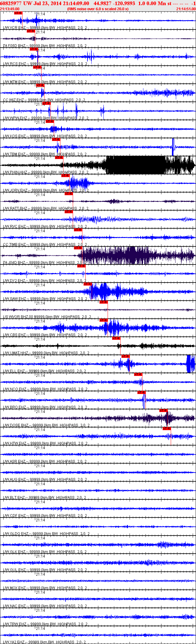Select the red pick marker on UW.BRO trace
This screenshot has height=644, width=196.
pyautogui.click(x=142, y=392)
